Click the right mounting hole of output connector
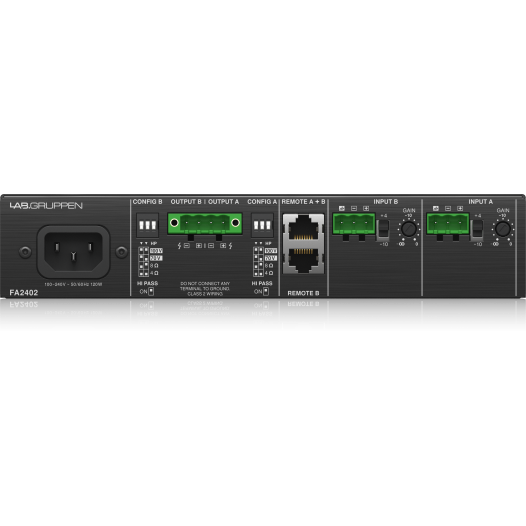526x526 pixels. pos(235,222)
